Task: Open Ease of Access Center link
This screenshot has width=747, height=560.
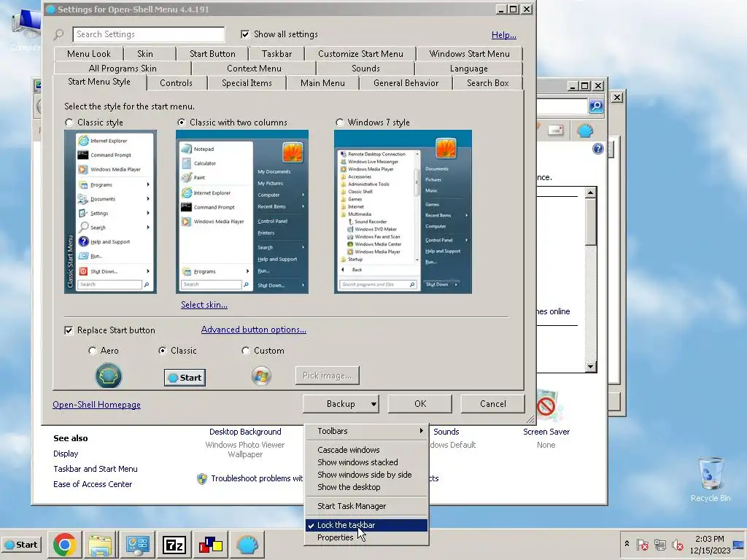Action: [93, 484]
